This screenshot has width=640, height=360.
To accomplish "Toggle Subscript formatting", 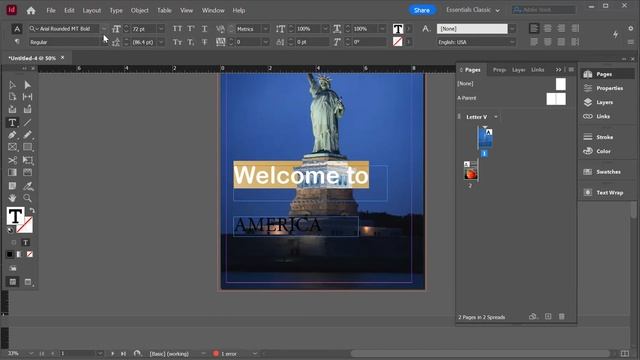I will coord(191,42).
